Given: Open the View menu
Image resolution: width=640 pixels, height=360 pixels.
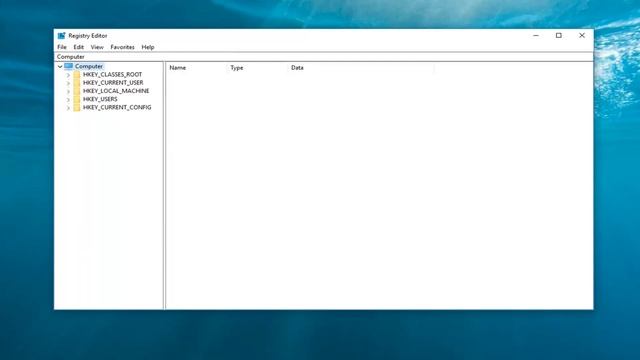Looking at the screenshot, I should click(x=97, y=47).
